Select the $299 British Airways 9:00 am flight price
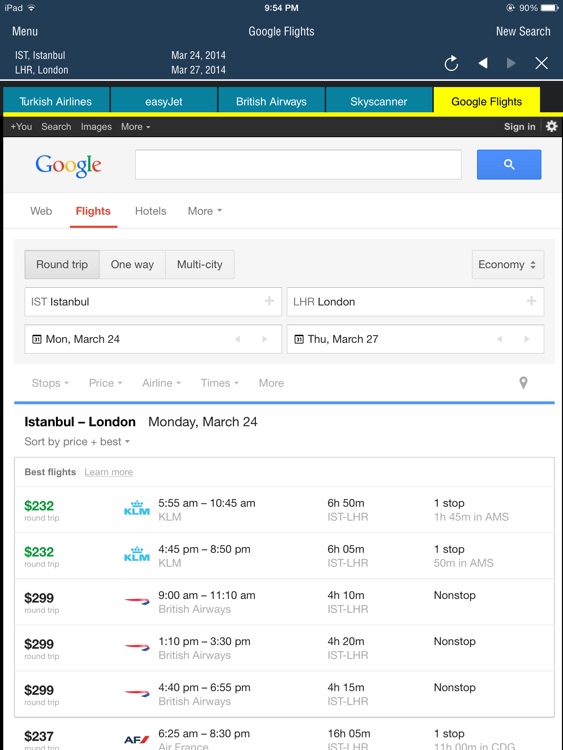Viewport: 563px width, 750px height. point(39,598)
